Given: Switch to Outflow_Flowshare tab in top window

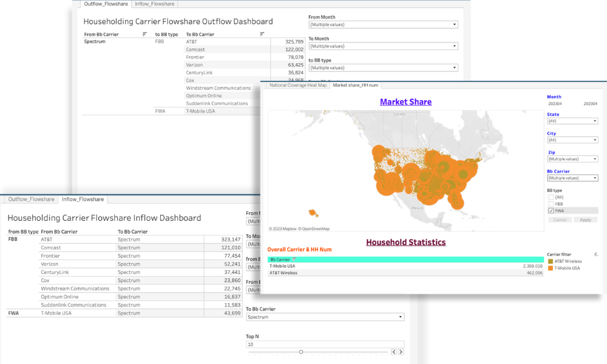Looking at the screenshot, I should 106,4.
